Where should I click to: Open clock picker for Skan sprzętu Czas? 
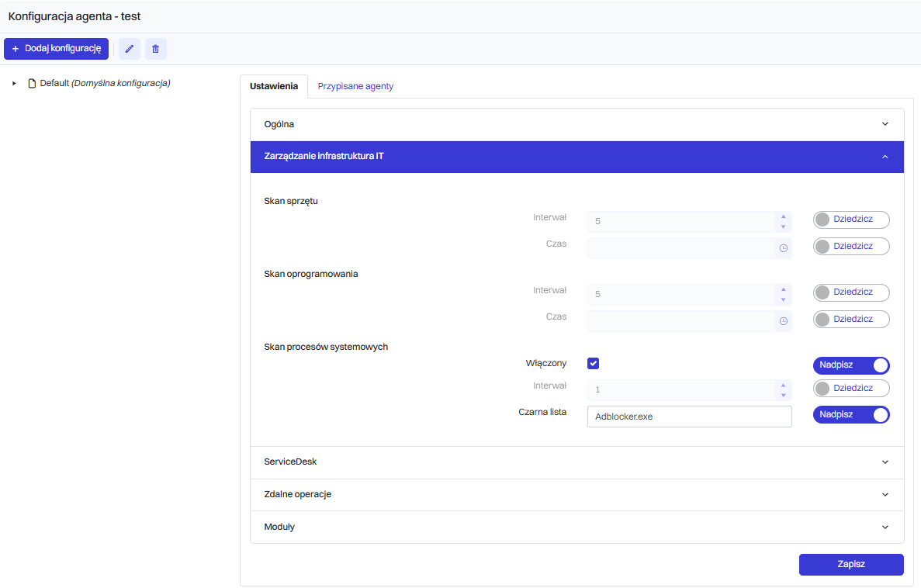tap(783, 248)
